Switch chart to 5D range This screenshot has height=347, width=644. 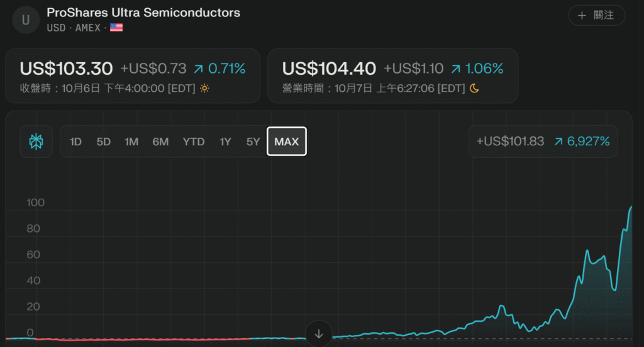(x=103, y=141)
